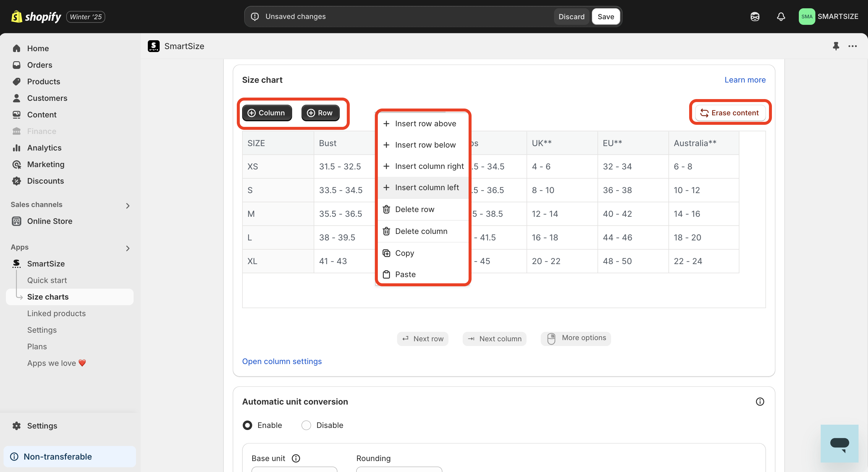Go to Size charts page
868x472 pixels.
click(70, 297)
